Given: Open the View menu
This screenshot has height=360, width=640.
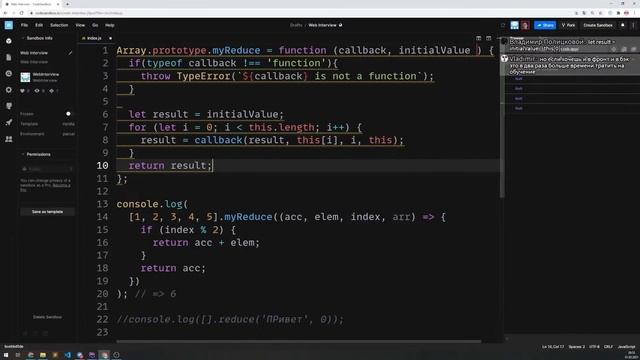Looking at the screenshot, I should tap(80, 25).
